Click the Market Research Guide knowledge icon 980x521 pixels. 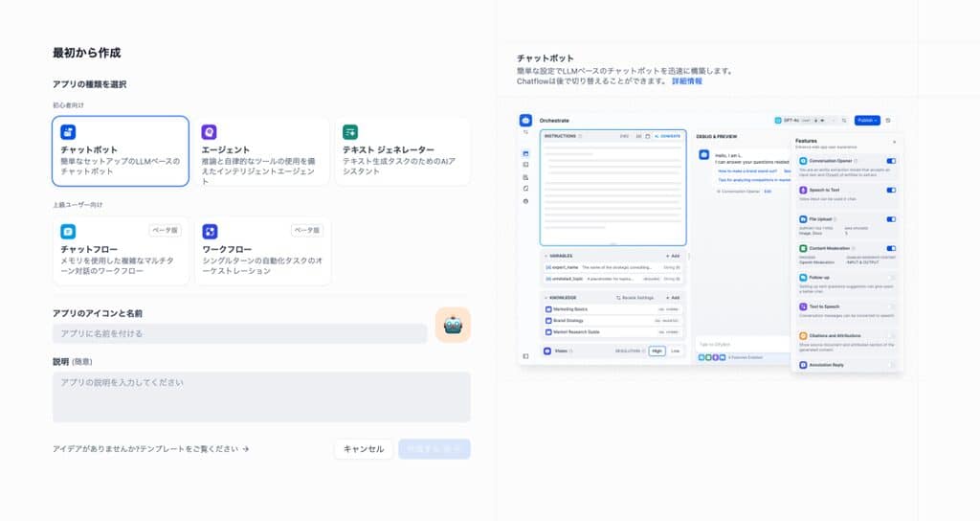(548, 331)
